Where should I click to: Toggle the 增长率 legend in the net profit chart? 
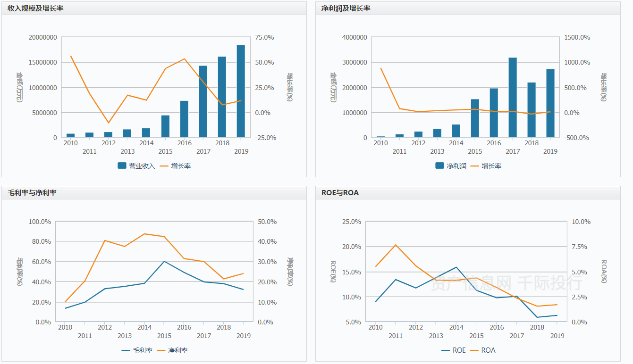point(486,166)
